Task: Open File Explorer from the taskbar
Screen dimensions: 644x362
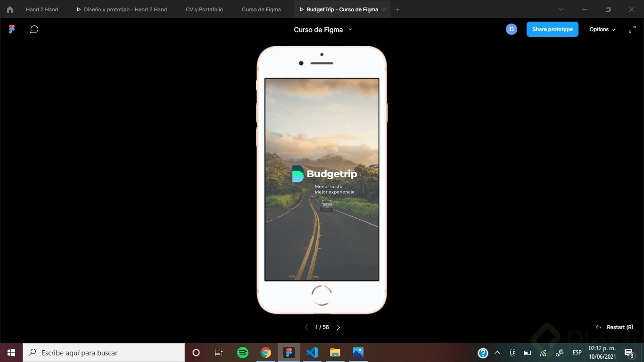Action: pos(335,353)
